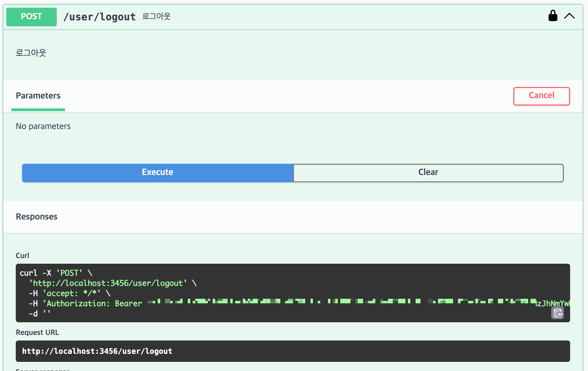Screen dimensions: 588x371
Task: Click the Authorization Bearer header line
Action: pos(300,303)
